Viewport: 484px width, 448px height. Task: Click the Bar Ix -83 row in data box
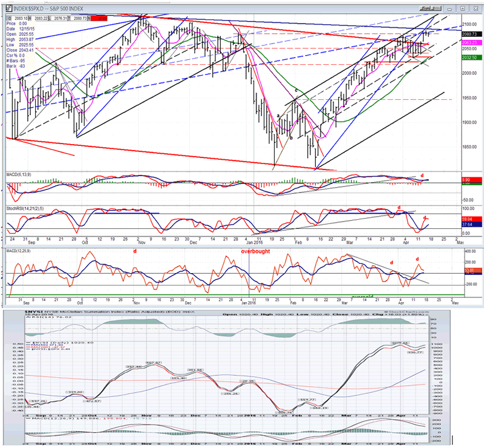click(x=16, y=66)
